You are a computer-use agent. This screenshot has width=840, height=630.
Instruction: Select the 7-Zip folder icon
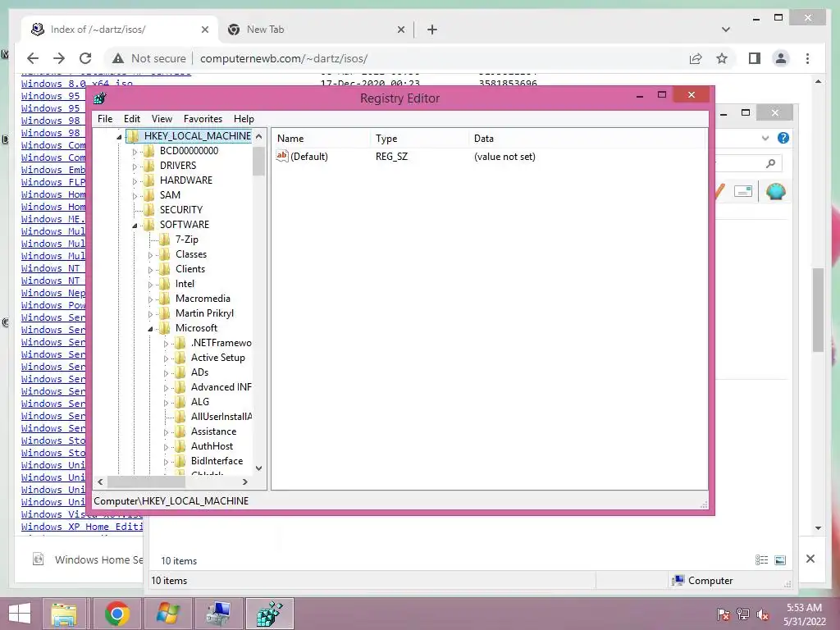[x=165, y=240]
